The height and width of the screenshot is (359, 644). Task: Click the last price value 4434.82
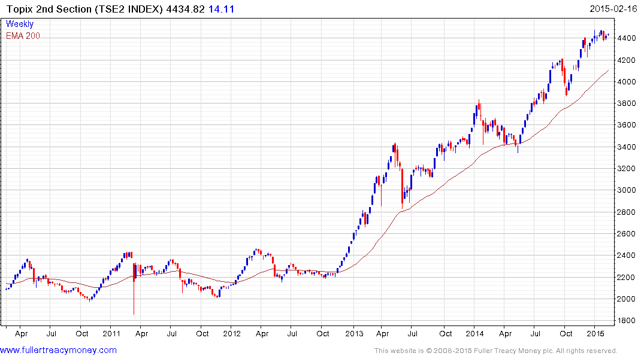pos(185,9)
